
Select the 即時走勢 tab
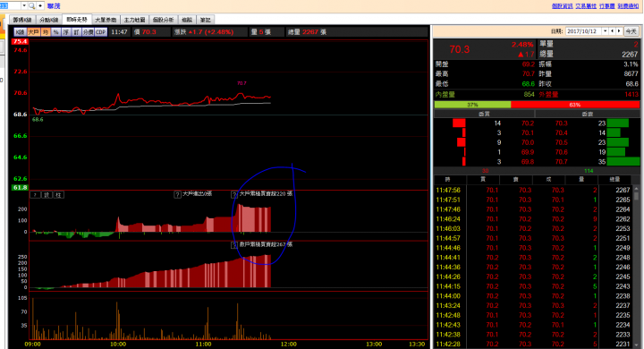[x=77, y=20]
